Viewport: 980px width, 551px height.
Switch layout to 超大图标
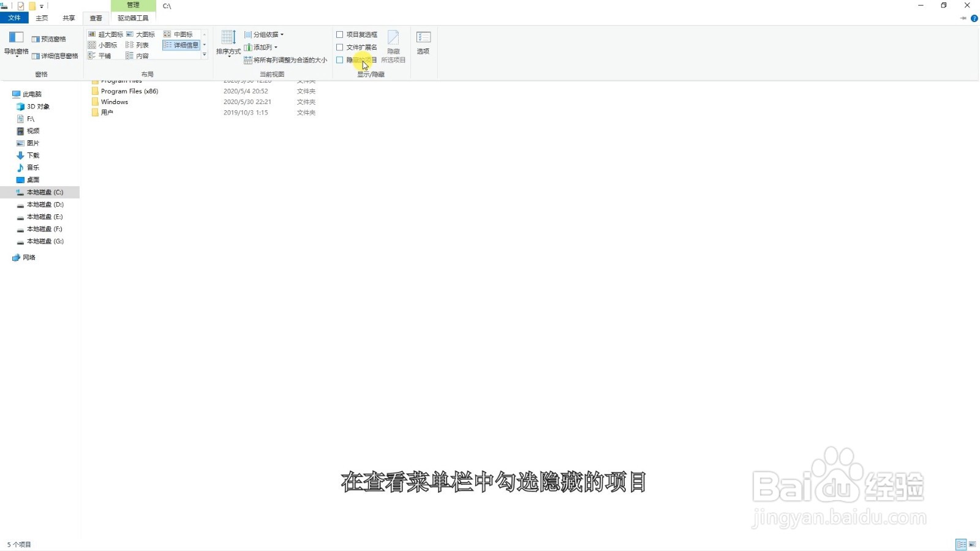(105, 34)
